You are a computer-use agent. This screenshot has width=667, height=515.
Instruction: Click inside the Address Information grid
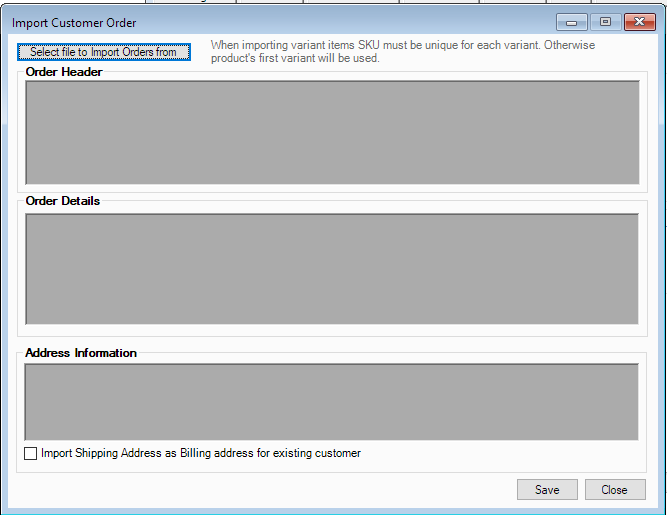[x=332, y=401]
